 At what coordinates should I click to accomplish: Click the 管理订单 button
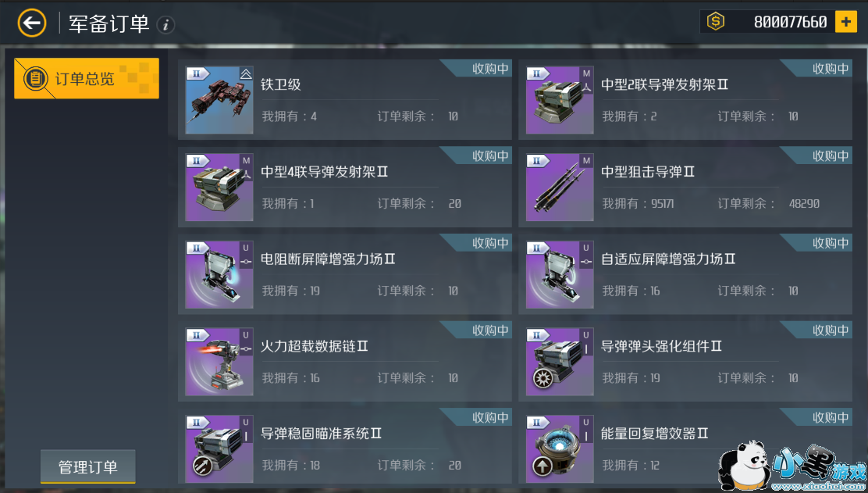point(88,467)
